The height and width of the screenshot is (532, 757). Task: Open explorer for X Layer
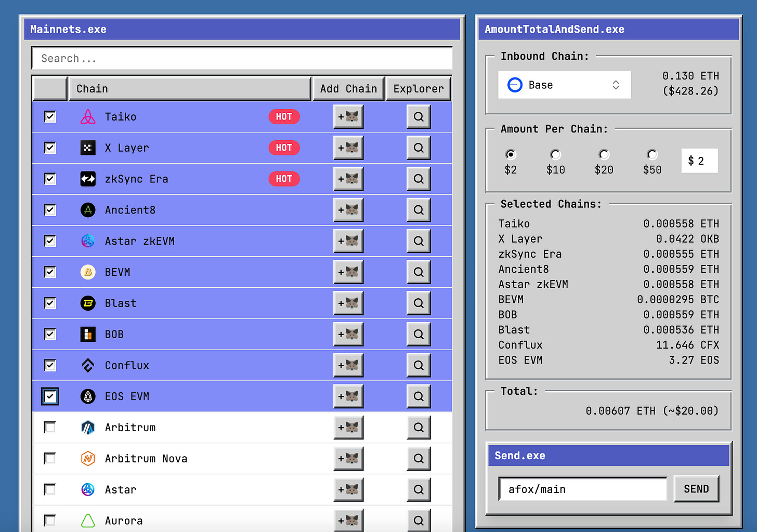tap(419, 148)
